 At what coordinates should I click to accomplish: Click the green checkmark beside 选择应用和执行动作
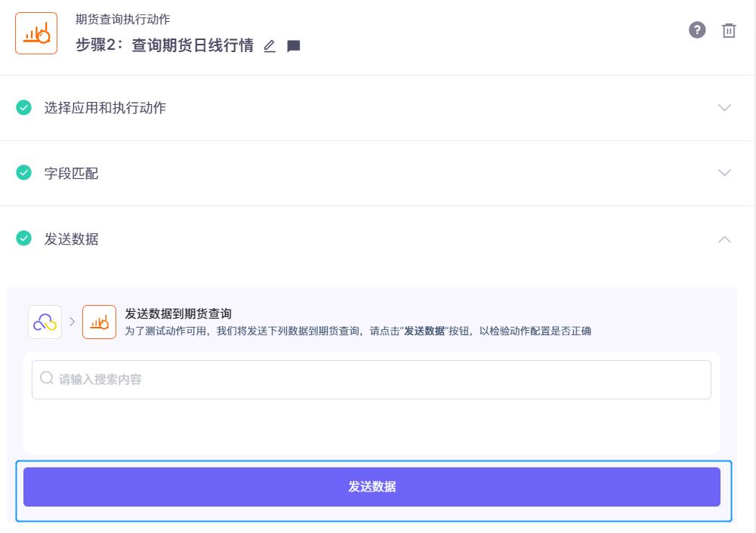(23, 107)
